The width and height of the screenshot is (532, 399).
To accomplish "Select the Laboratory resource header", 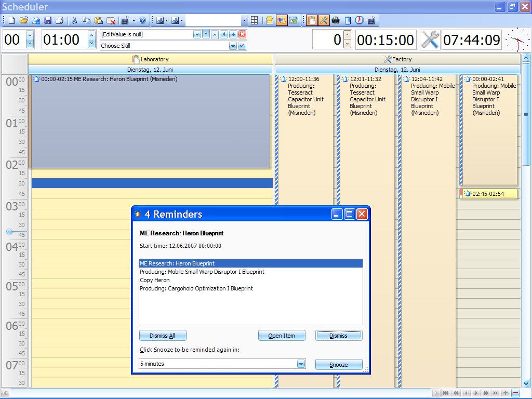I will (150, 59).
